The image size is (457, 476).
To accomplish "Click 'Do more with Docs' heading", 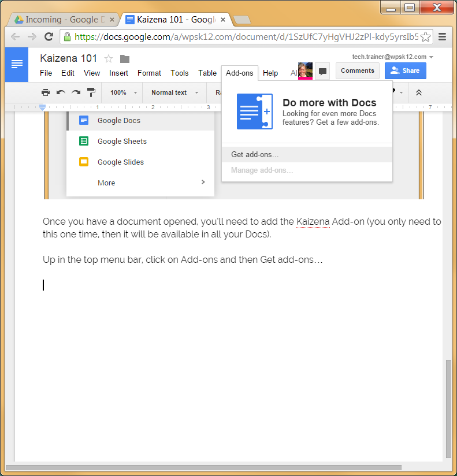I will coord(329,103).
